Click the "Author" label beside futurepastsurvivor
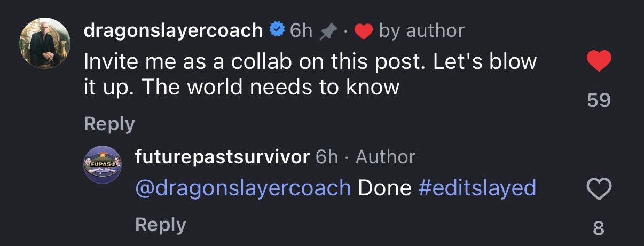The image size is (644, 246). tap(386, 157)
